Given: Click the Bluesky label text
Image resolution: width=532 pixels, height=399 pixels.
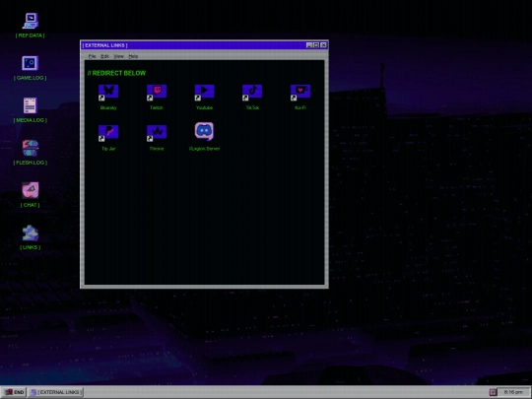Looking at the screenshot, I should (x=108, y=108).
